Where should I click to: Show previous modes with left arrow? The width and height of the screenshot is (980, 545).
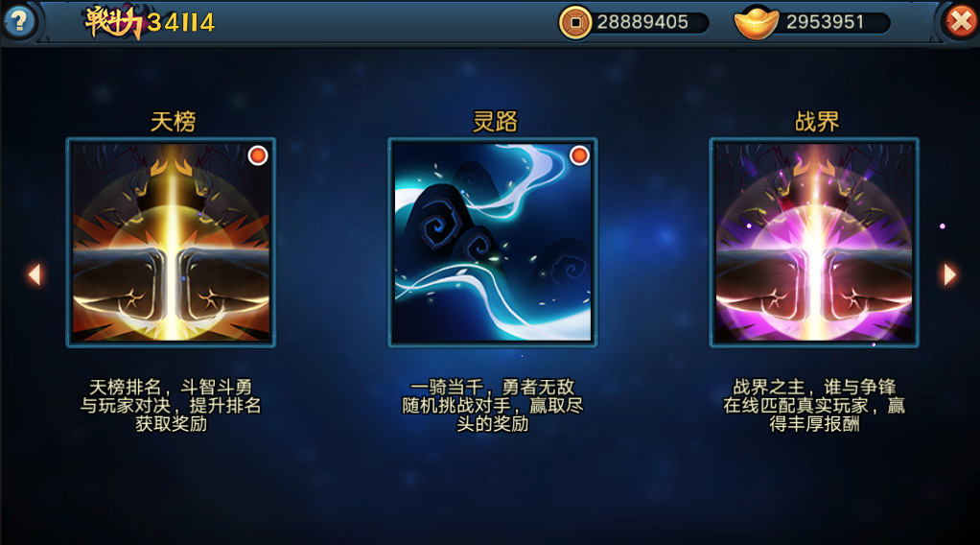[35, 274]
